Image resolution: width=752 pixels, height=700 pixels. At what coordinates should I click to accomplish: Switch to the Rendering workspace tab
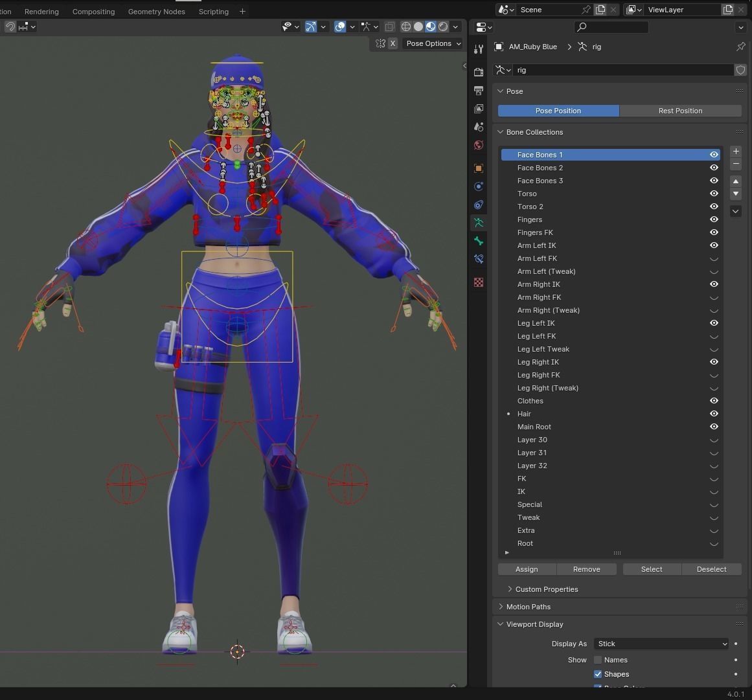(x=41, y=12)
